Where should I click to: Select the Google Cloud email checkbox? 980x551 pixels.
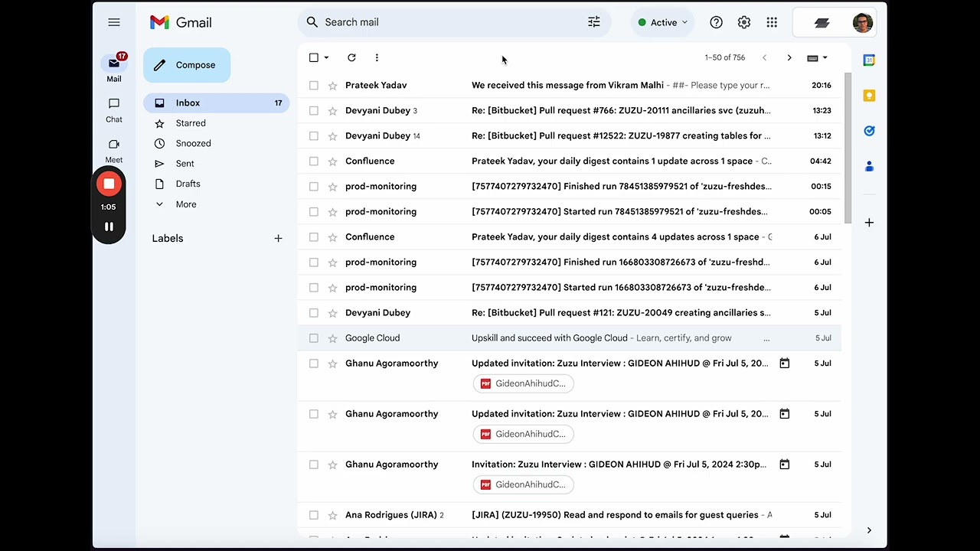(314, 338)
